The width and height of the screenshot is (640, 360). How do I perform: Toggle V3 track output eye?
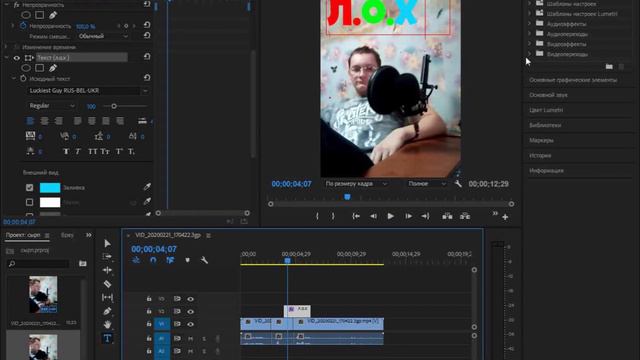click(x=191, y=299)
